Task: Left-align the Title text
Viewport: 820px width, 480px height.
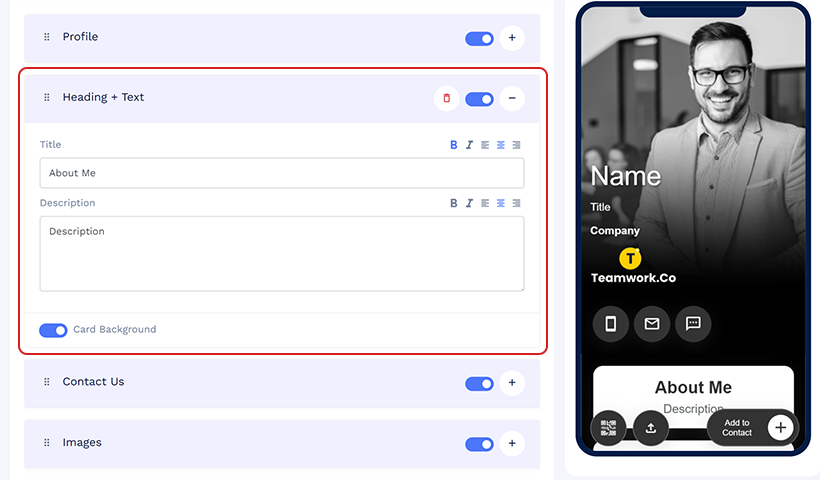Action: (x=485, y=145)
